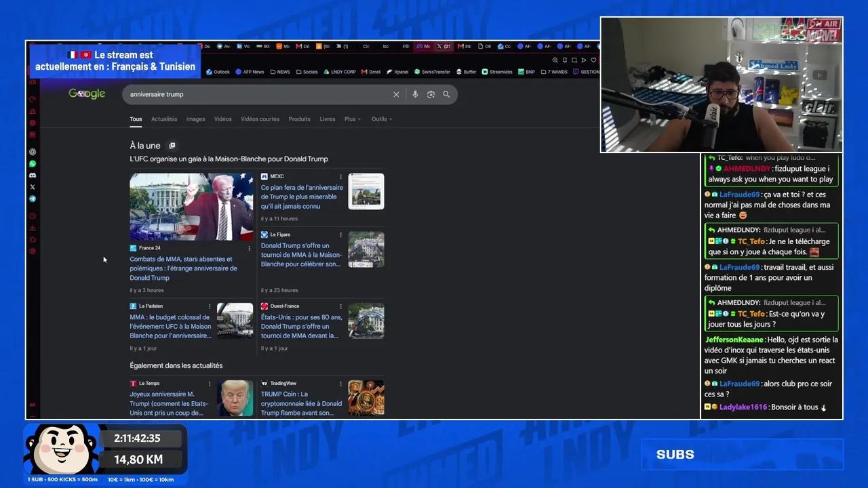Switch to the X browser tab
The width and height of the screenshot is (868, 488).
tap(443, 46)
